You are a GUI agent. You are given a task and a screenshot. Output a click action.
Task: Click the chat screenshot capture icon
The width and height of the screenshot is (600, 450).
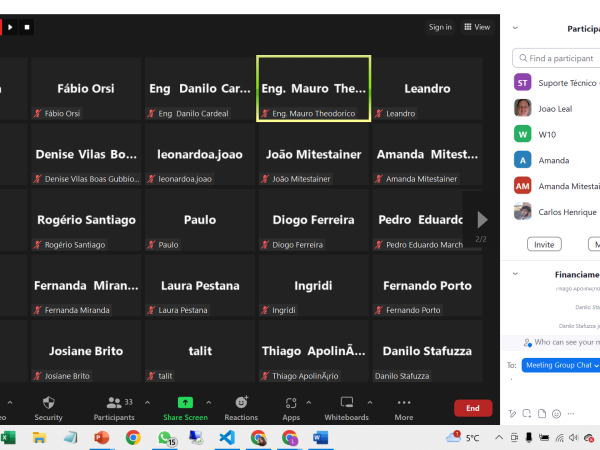pos(527,414)
